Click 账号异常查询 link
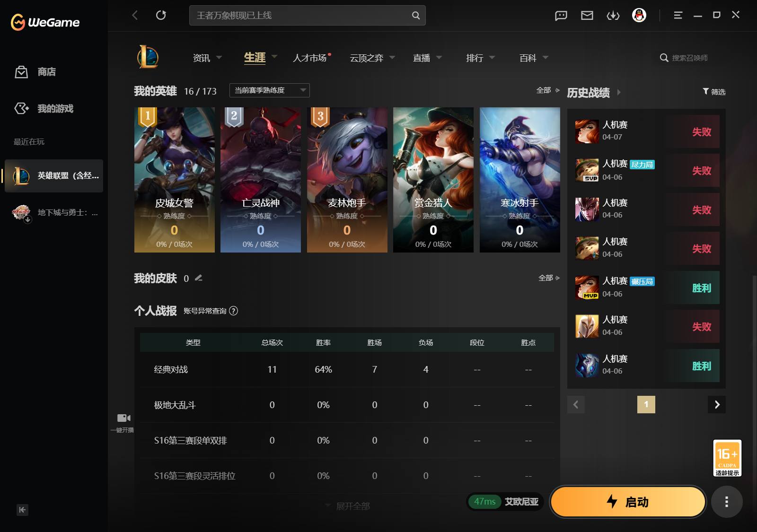Screen dimensions: 757x532 point(205,311)
